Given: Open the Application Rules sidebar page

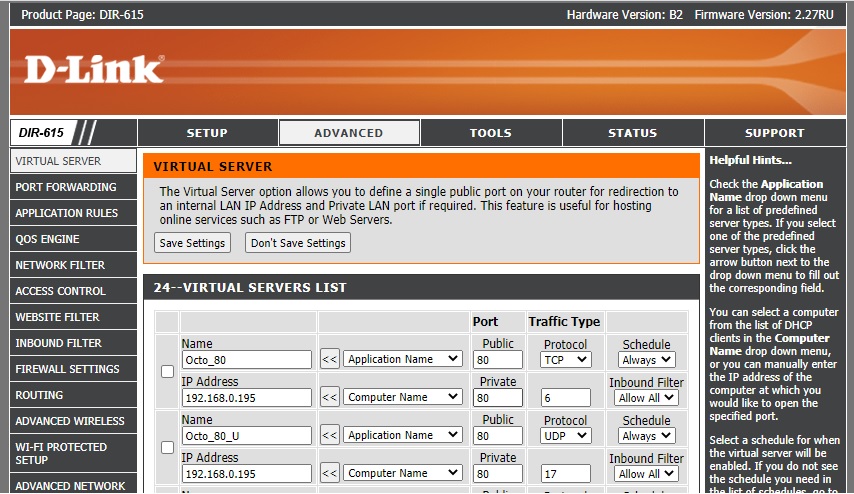Looking at the screenshot, I should point(73,213).
